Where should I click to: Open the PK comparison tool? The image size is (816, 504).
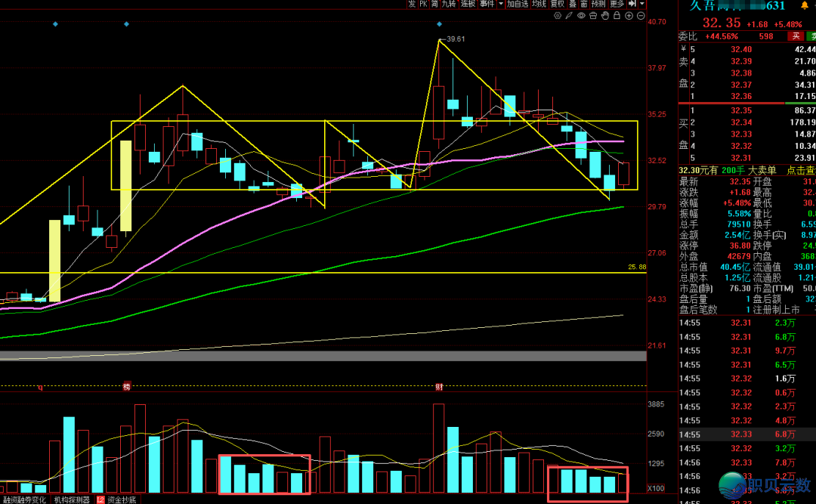pos(423,4)
